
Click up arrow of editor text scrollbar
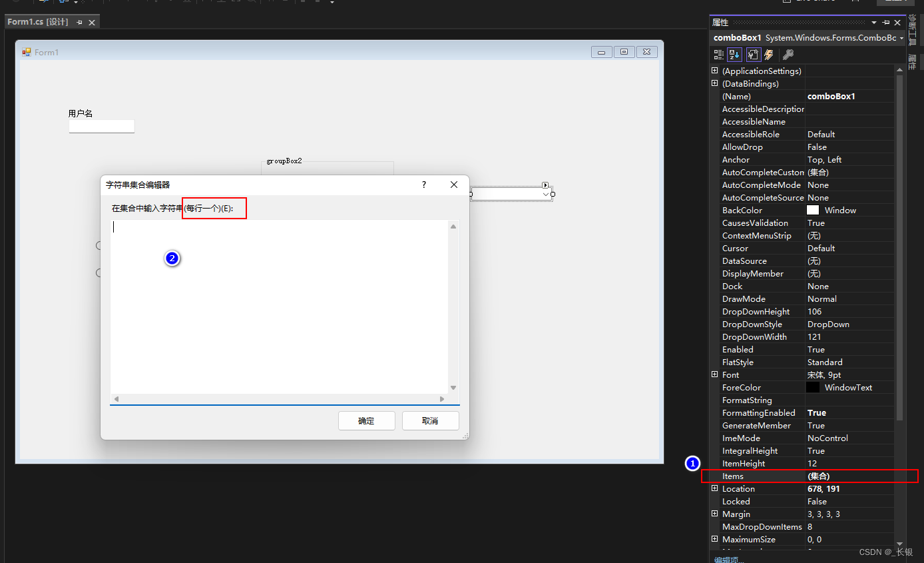click(453, 227)
